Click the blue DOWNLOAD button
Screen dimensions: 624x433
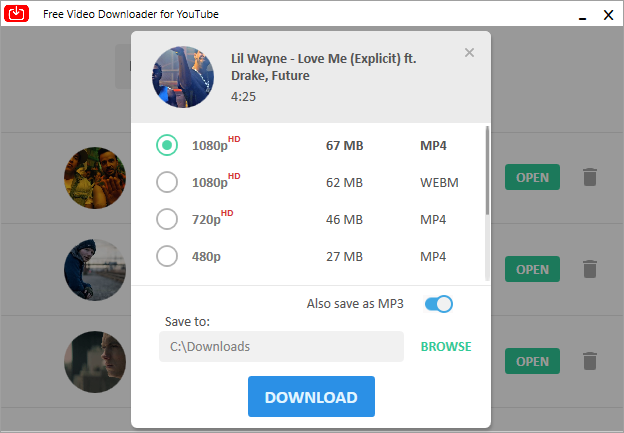coord(311,397)
